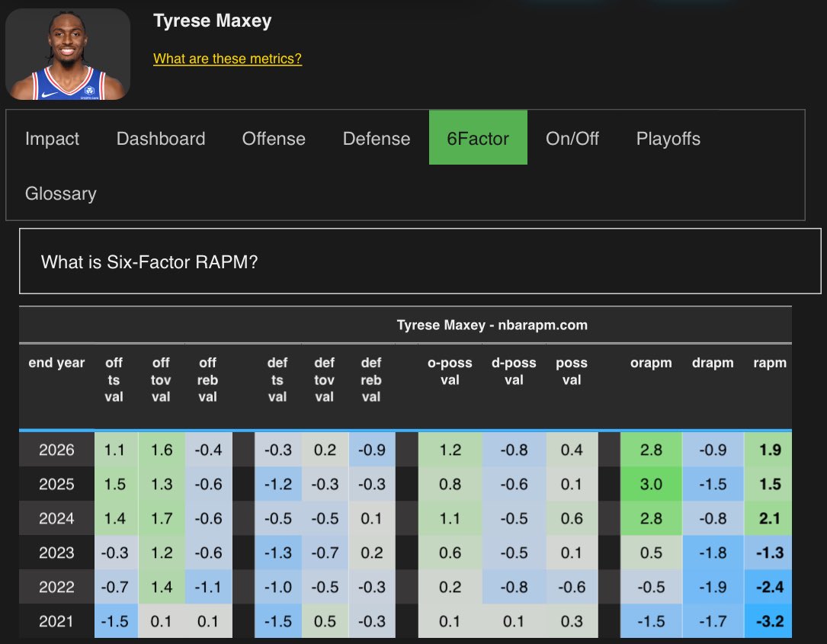Click the 0.3 poss val cell for 2021
The height and width of the screenshot is (644, 827).
coord(572,621)
